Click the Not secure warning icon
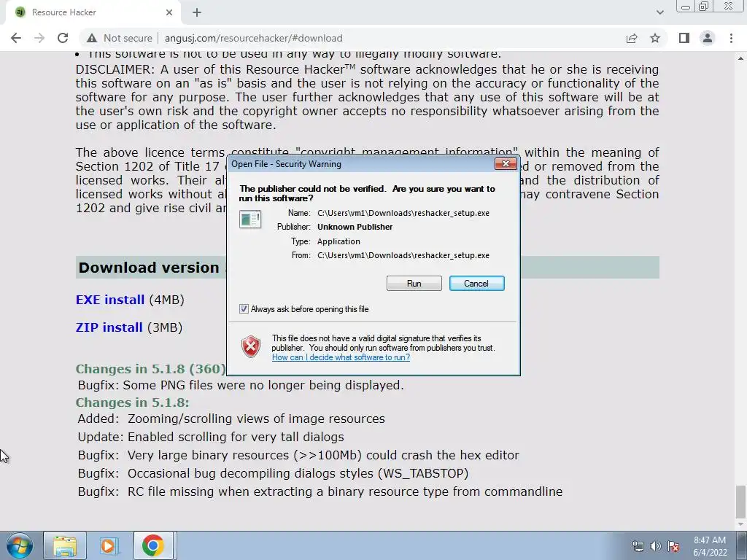Screen dimensions: 747x560 click(92, 38)
